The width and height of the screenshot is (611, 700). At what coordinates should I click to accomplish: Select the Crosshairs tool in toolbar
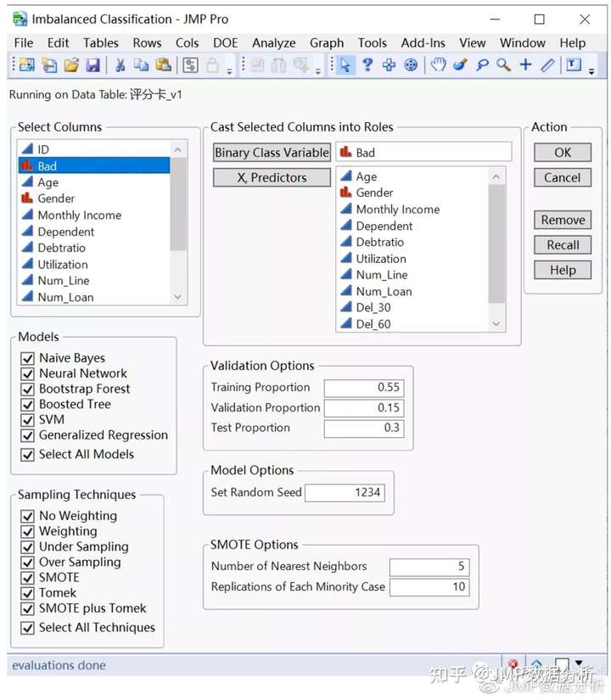click(x=526, y=65)
